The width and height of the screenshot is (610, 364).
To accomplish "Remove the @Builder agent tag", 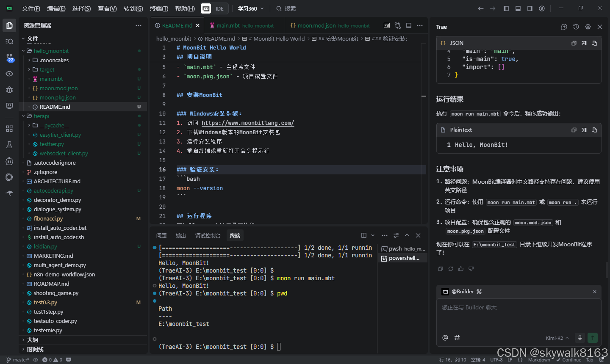I will click(595, 292).
